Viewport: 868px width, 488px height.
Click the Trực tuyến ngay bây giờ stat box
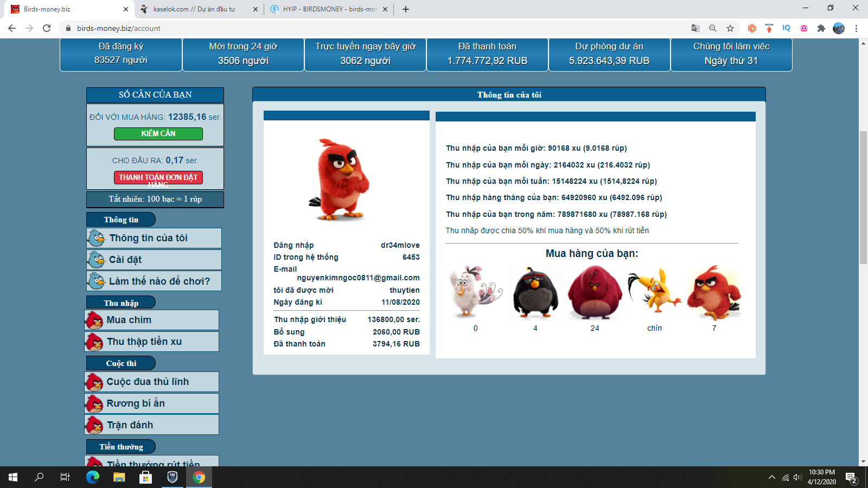point(365,54)
